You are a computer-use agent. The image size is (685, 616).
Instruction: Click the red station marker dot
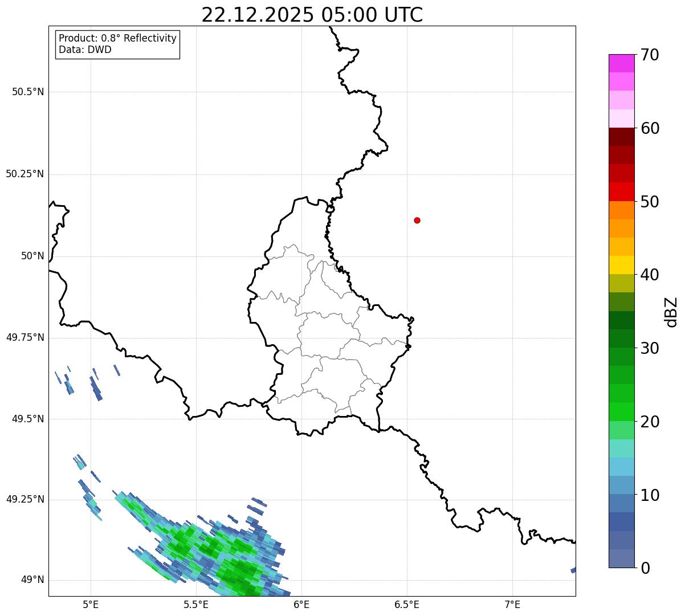pyautogui.click(x=417, y=220)
